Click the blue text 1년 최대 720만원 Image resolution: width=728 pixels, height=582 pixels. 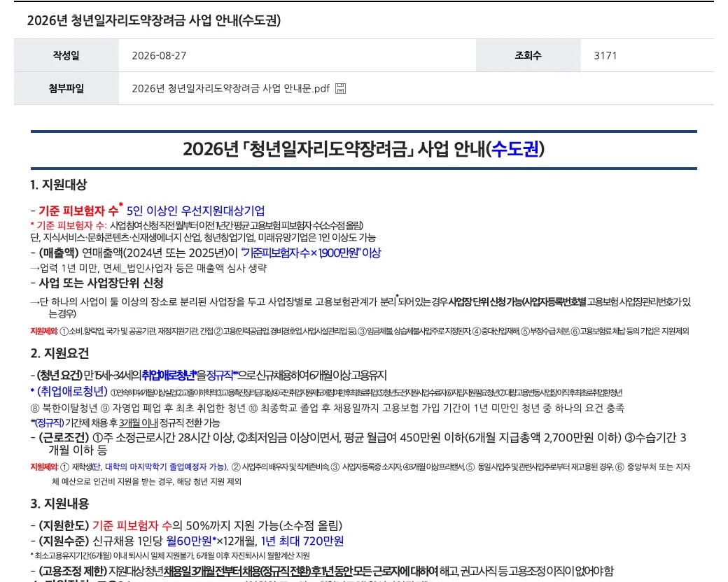pos(302,541)
